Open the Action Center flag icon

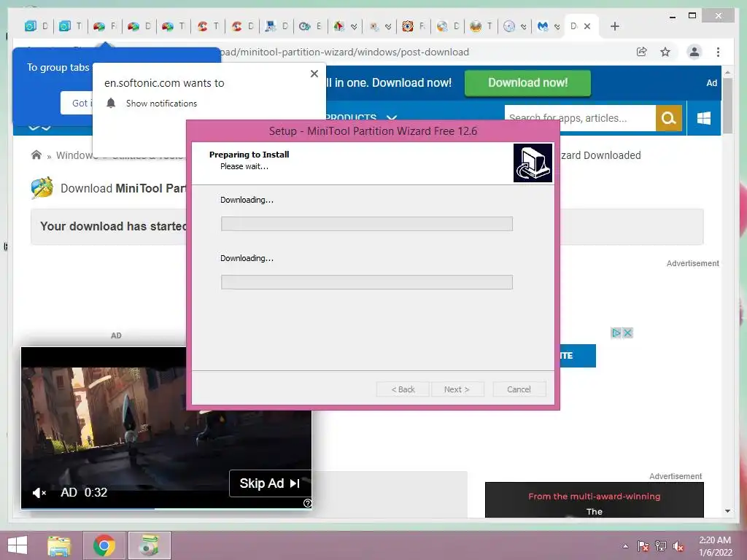[x=643, y=546]
